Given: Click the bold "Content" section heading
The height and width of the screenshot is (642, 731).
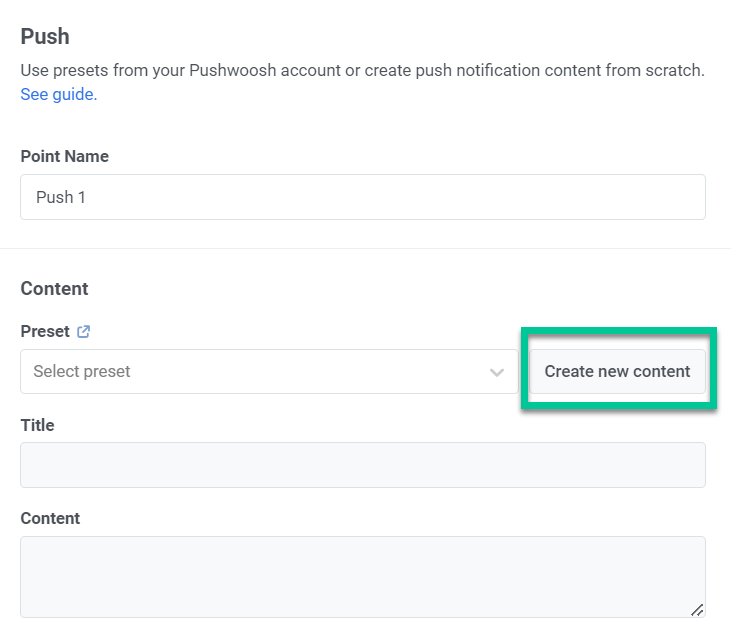Looking at the screenshot, I should (x=54, y=289).
